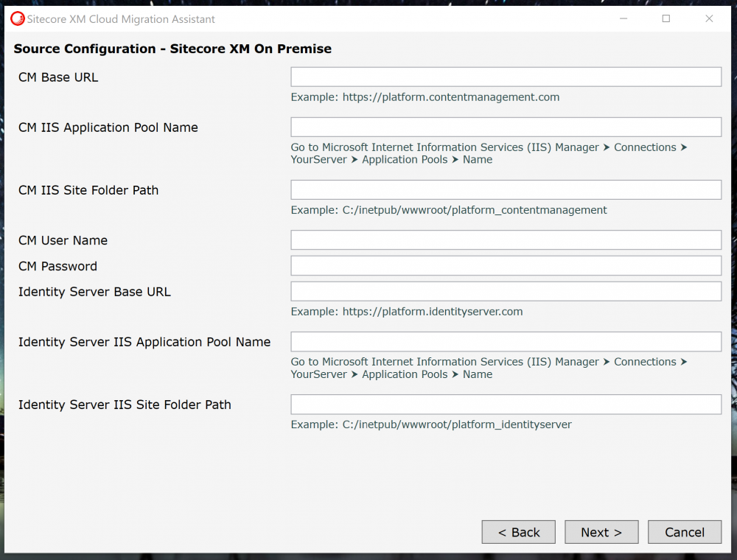737x560 pixels.
Task: Proceed with the Next > button
Action: (x=601, y=532)
